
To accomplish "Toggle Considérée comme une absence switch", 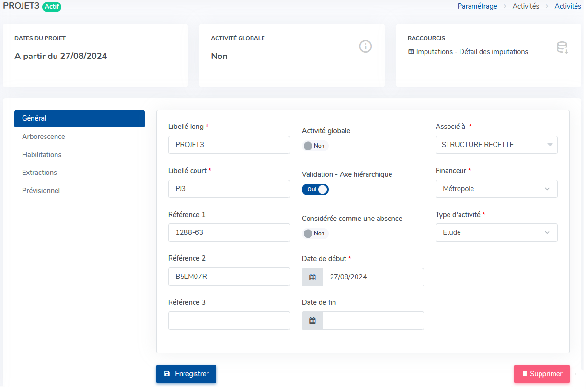I will (x=315, y=233).
